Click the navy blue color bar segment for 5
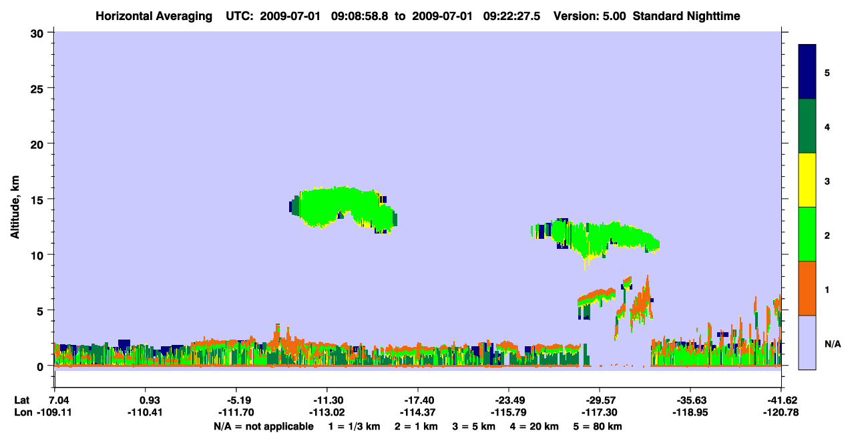Viewport: 868px width, 445px height. [807, 72]
